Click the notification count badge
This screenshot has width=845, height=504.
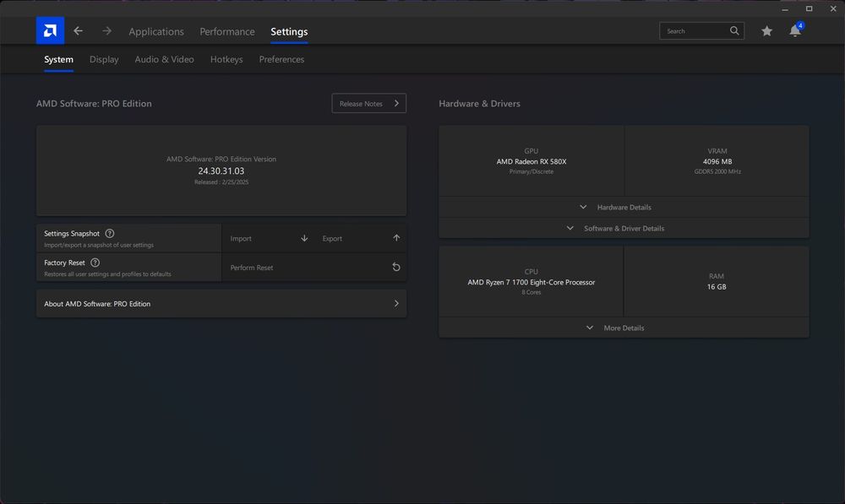click(800, 25)
